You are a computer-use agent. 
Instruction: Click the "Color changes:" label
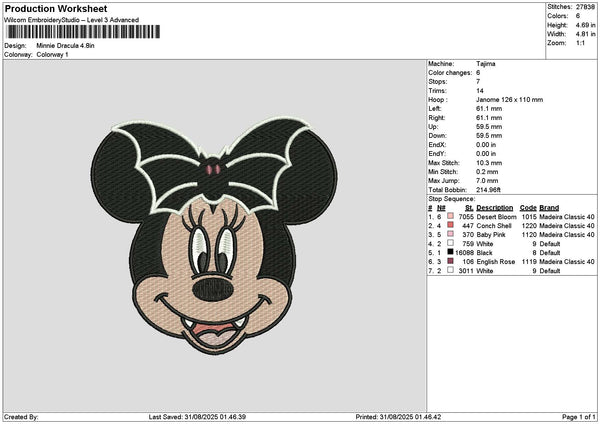[450, 73]
